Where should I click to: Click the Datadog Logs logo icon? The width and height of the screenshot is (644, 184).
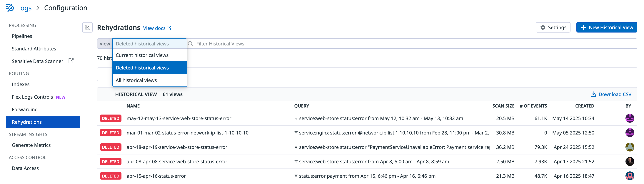[x=10, y=8]
